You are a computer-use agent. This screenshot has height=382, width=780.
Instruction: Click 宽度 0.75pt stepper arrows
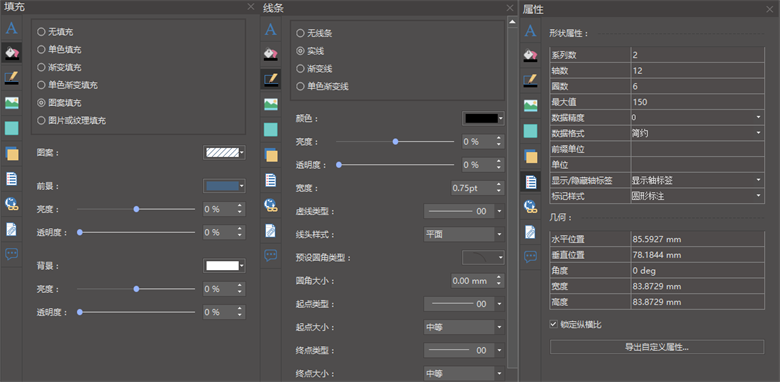499,188
